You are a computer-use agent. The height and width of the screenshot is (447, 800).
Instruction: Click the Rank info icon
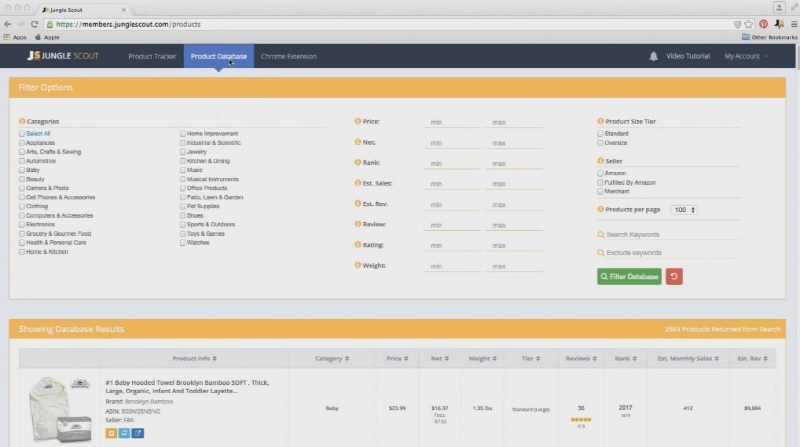[358, 162]
